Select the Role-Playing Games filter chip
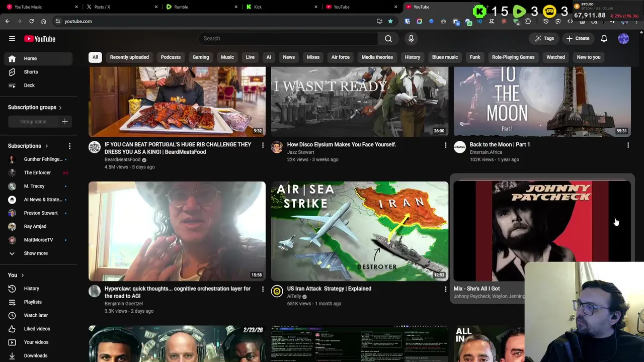644x362 pixels. pyautogui.click(x=513, y=57)
